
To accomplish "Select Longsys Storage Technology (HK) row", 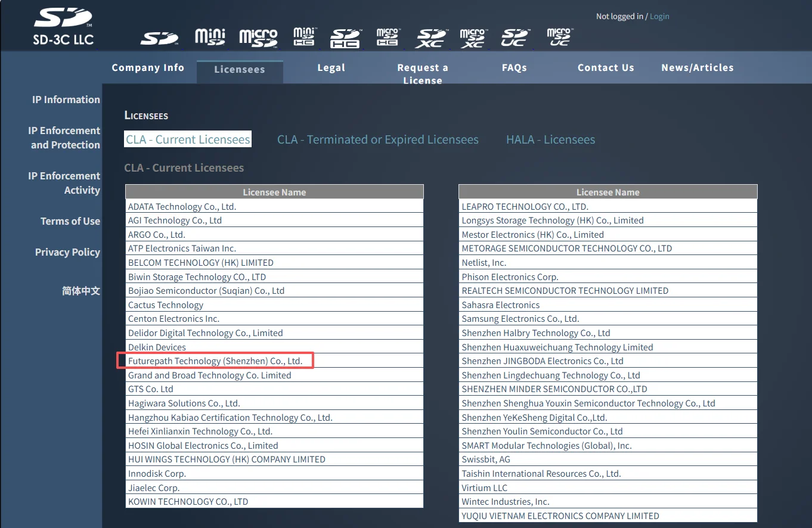I will 608,220.
